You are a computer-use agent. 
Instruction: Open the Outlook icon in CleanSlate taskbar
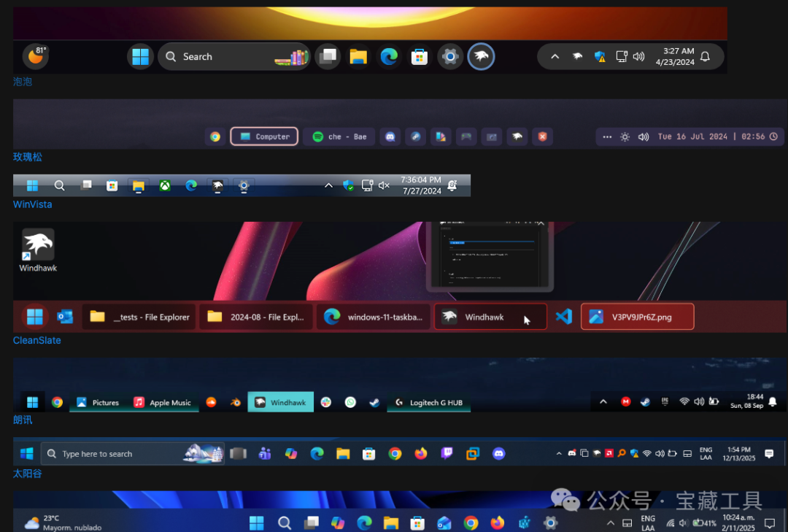click(65, 317)
